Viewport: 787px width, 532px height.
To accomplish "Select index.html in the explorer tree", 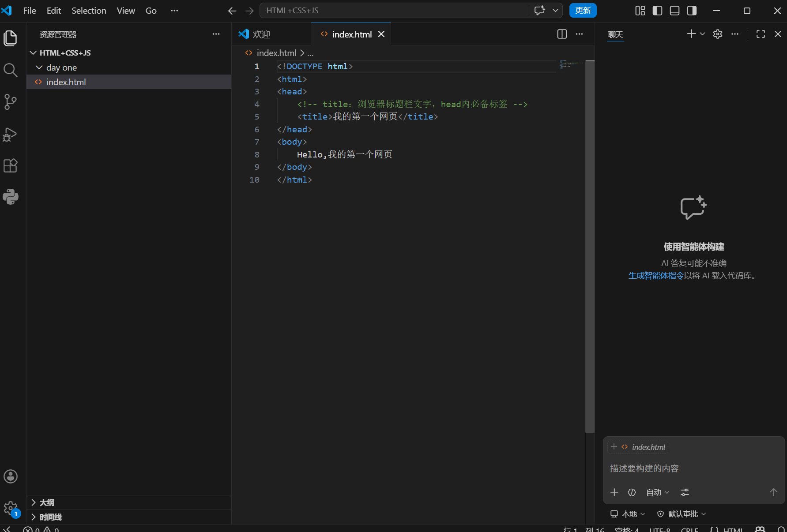I will [129, 82].
